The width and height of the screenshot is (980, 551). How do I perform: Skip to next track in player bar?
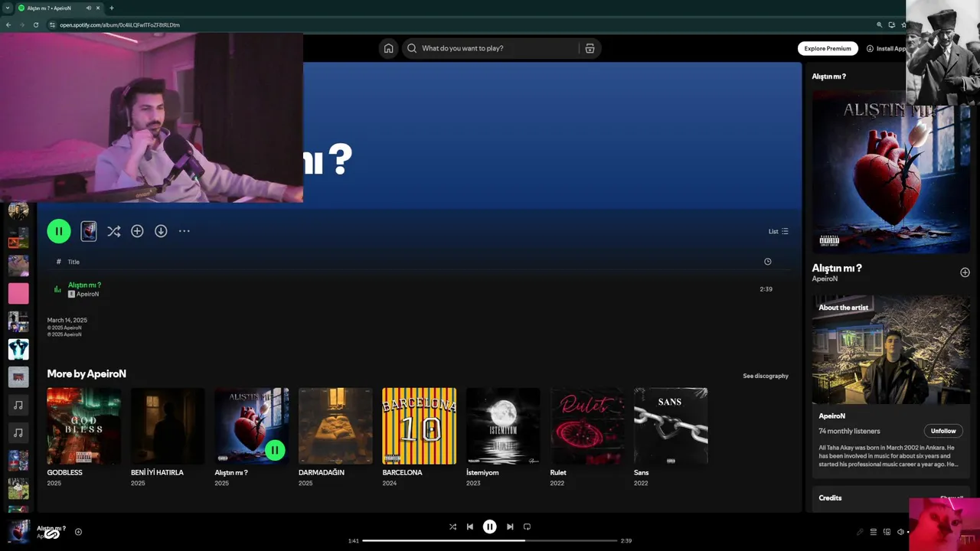510,527
